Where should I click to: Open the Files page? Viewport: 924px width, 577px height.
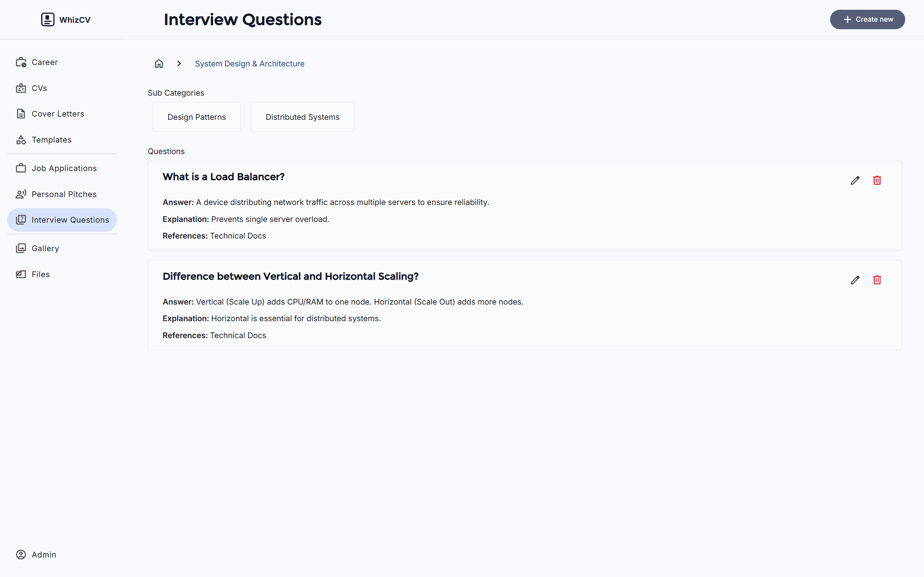(62, 274)
